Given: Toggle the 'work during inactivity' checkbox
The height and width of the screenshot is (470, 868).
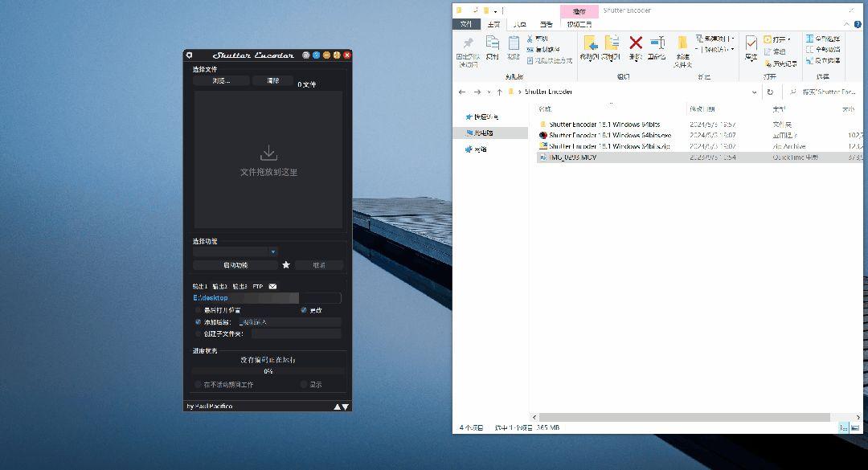Looking at the screenshot, I should click(199, 384).
